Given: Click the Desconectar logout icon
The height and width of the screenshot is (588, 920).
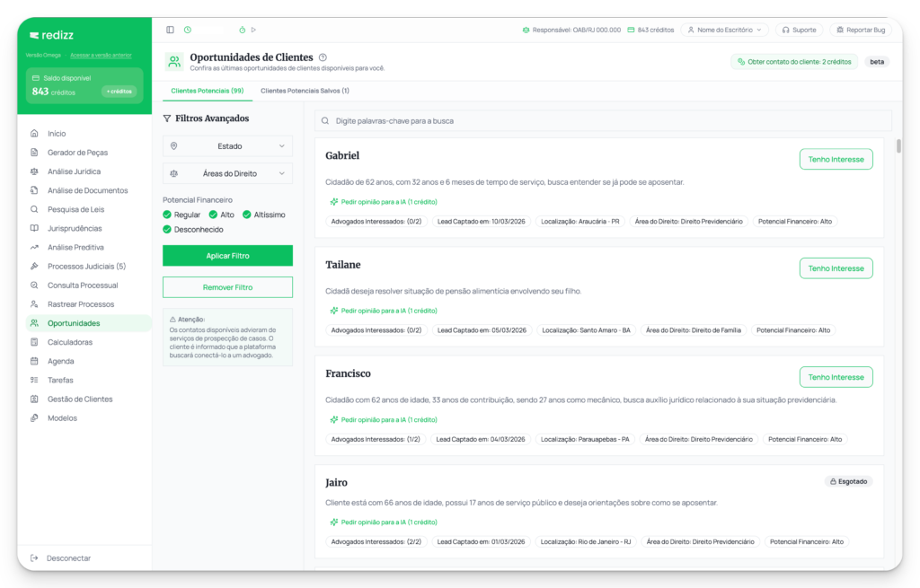Looking at the screenshot, I should [34, 557].
